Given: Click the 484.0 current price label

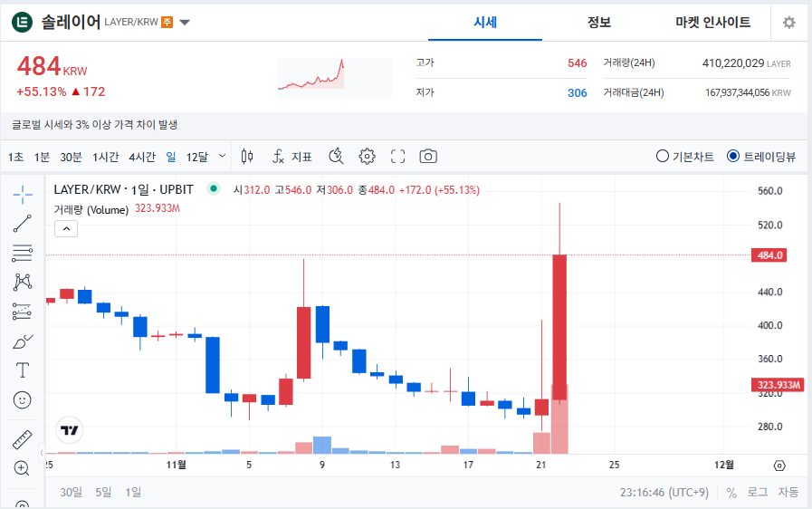Looking at the screenshot, I should point(769,255).
